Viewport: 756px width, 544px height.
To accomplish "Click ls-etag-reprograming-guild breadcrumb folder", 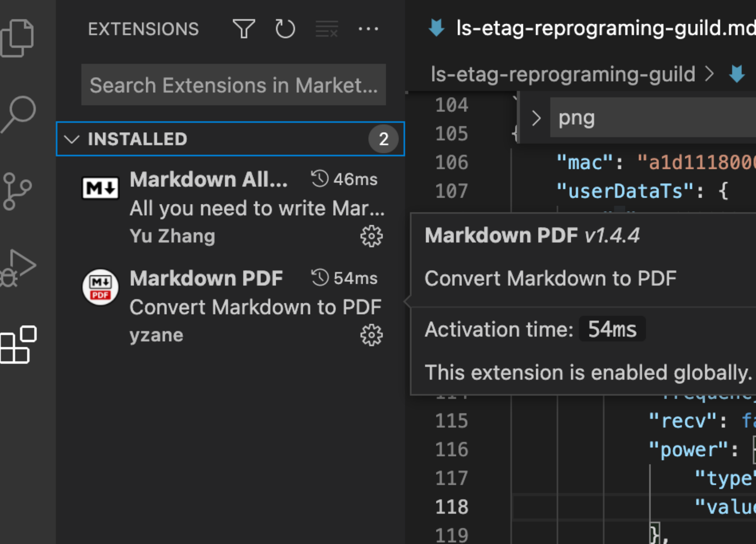I will [x=563, y=74].
